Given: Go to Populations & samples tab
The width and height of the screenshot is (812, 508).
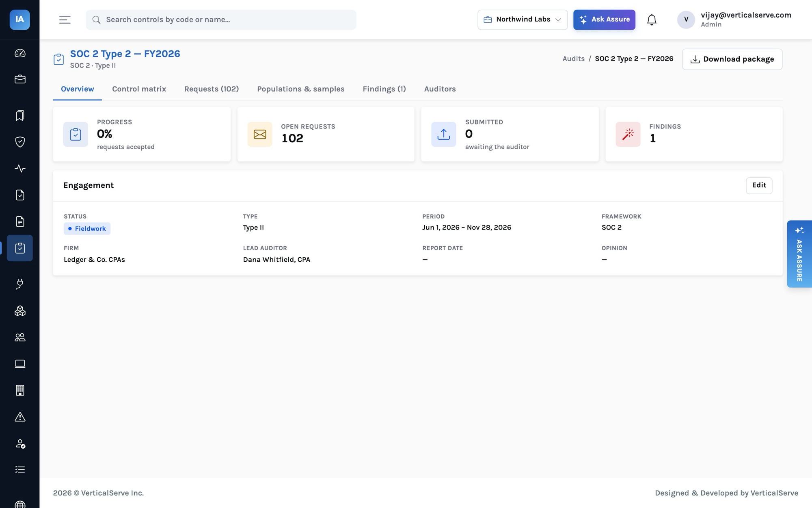Looking at the screenshot, I should pos(301,89).
